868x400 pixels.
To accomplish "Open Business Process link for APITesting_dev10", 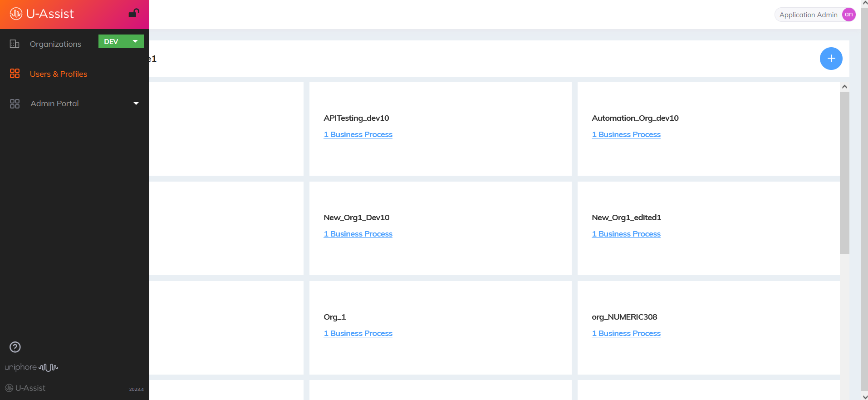I will click(x=358, y=134).
